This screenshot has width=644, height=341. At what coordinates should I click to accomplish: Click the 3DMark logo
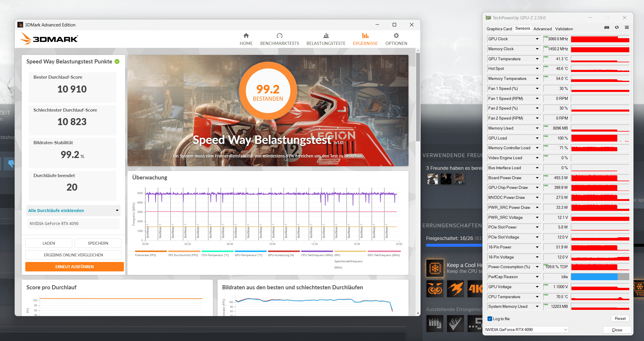tap(49, 38)
